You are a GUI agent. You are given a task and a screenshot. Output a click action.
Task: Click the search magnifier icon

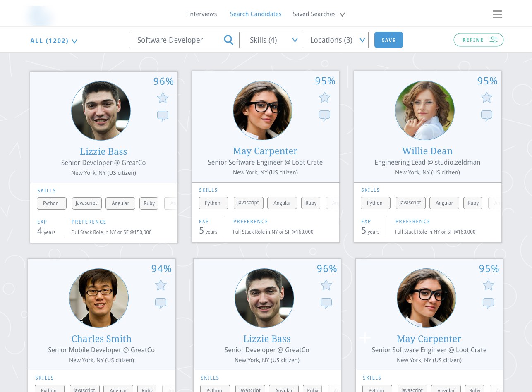(228, 40)
